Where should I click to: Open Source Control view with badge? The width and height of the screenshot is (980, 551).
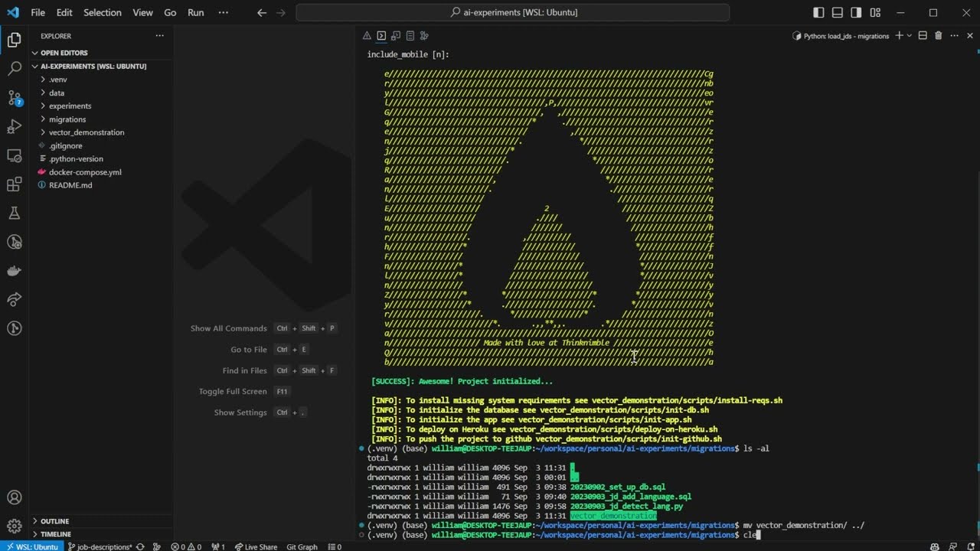(x=14, y=98)
